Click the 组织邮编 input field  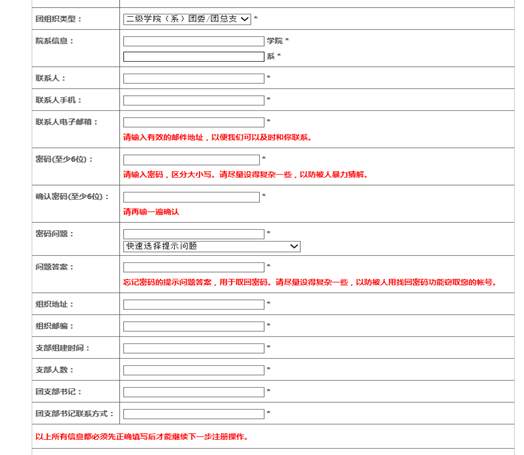pyautogui.click(x=193, y=326)
